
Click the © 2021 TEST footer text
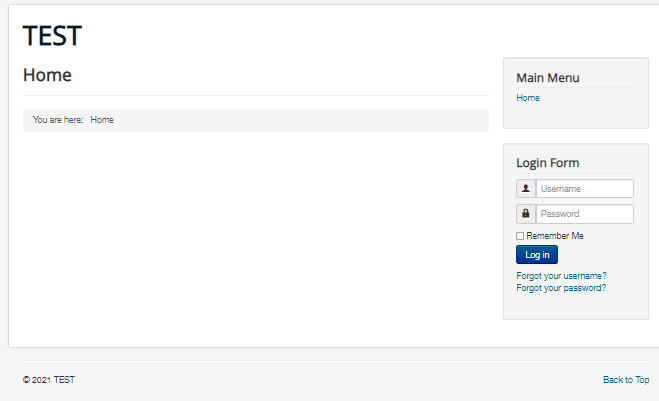pos(48,380)
